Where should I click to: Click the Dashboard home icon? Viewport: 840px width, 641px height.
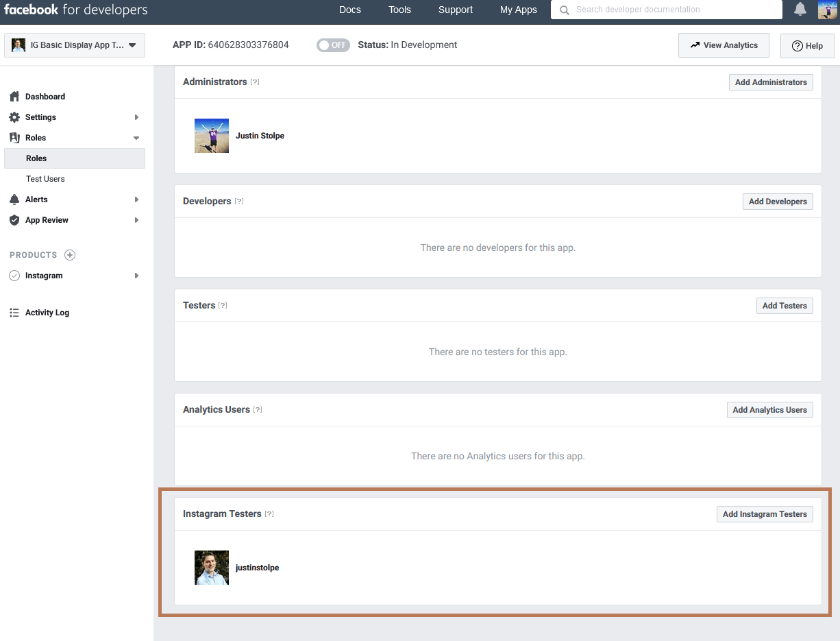pos(14,97)
